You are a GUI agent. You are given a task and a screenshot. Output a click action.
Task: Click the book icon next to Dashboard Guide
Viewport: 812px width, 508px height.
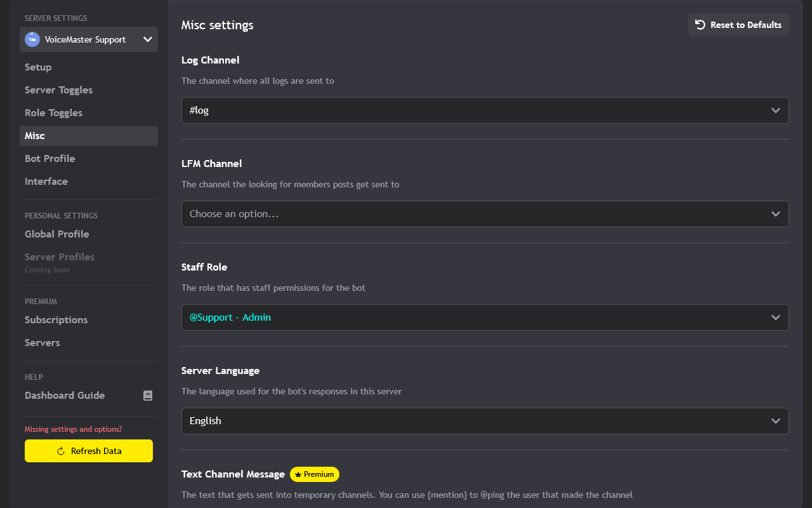coord(148,395)
